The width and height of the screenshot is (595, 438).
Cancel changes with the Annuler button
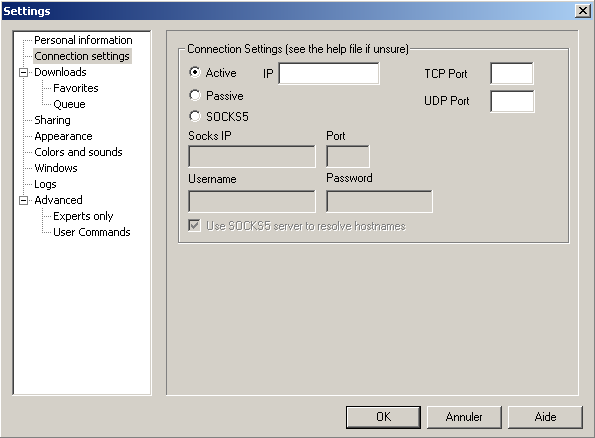[x=464, y=417]
